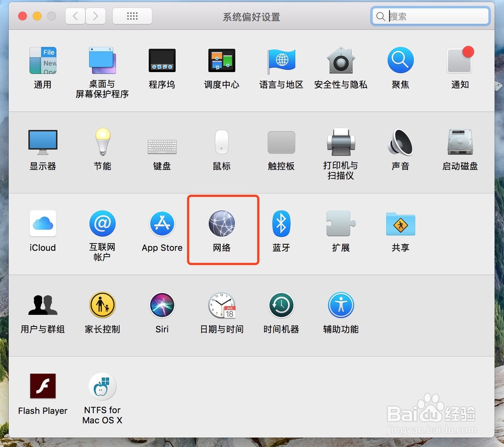Close the 系统偏好设置 window
Screen dimensions: 504x447
(x=23, y=16)
